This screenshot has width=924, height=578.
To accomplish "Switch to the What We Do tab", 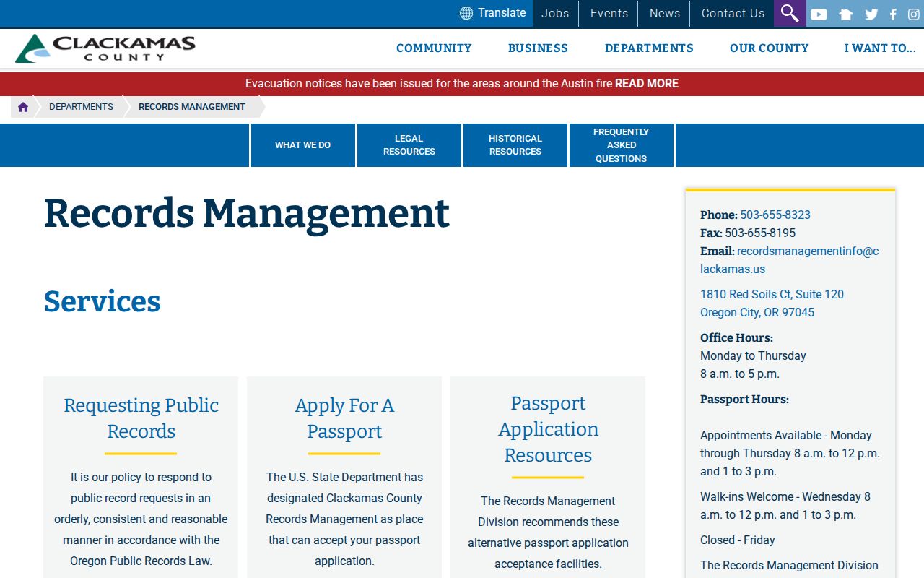I will (x=303, y=145).
